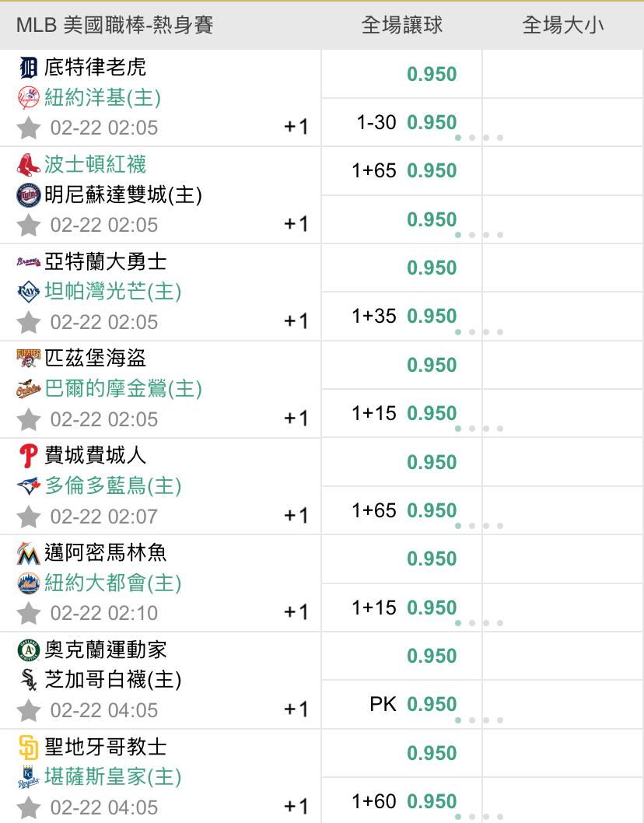Star the Athletics vs White Sox game

29,710
